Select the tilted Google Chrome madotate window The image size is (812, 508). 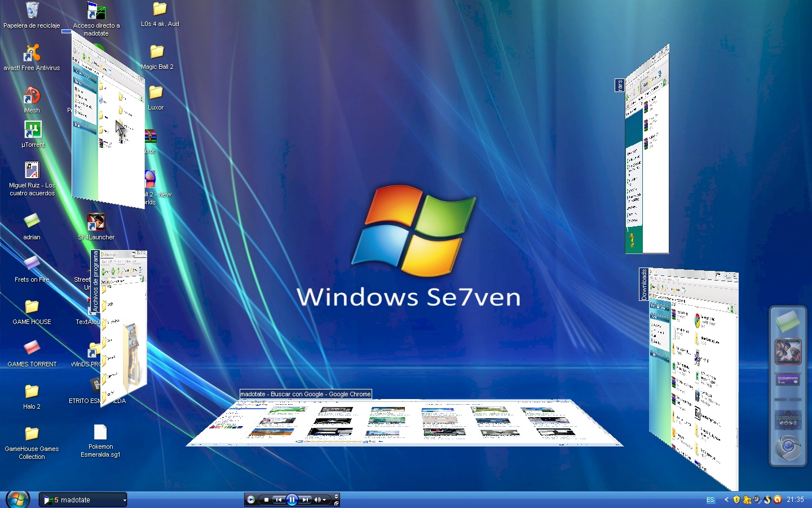pyautogui.click(x=405, y=422)
